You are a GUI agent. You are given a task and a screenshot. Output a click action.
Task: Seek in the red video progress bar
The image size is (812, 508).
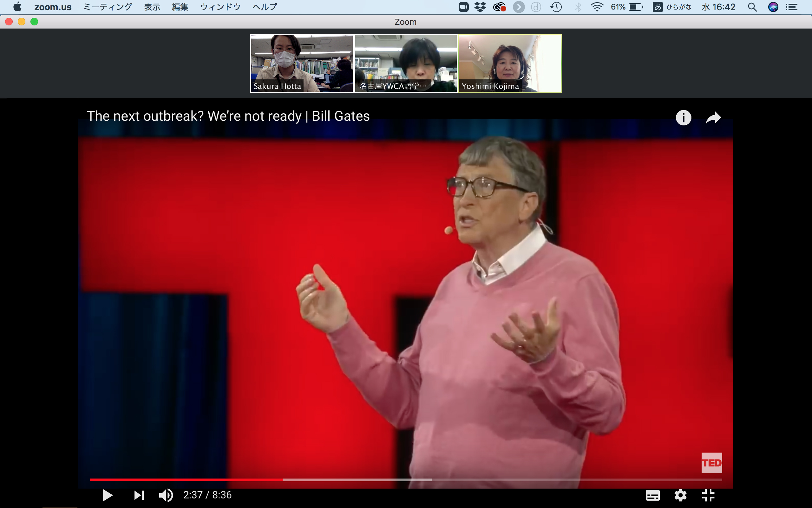[x=406, y=480]
